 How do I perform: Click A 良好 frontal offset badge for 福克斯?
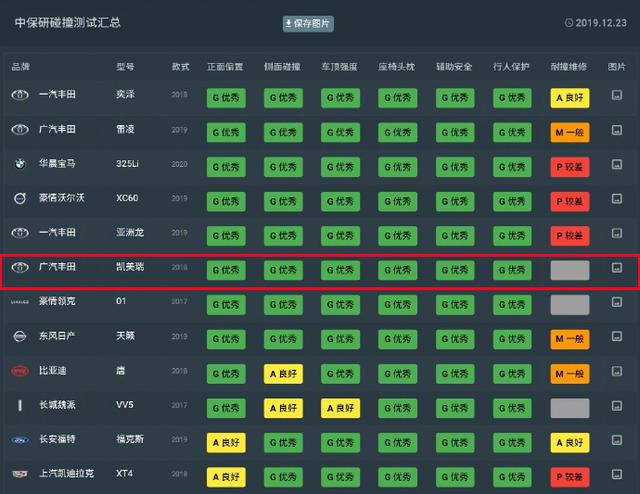click(x=226, y=443)
